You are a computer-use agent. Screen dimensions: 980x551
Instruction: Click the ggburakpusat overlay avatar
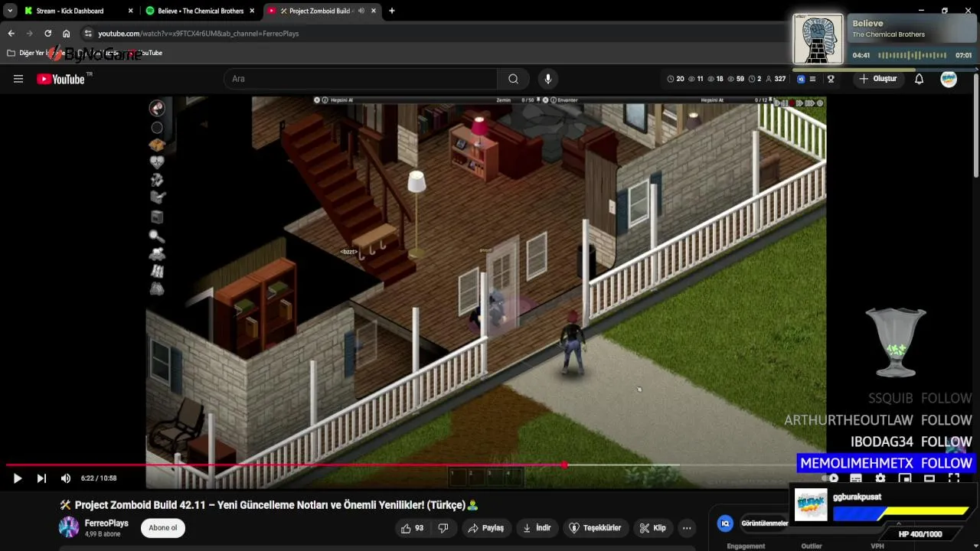point(811,505)
